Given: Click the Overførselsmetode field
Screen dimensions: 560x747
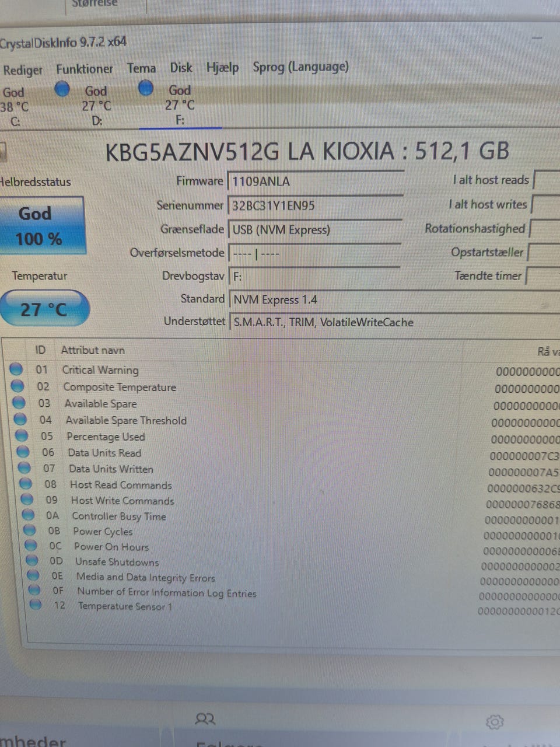Looking at the screenshot, I should [314, 254].
